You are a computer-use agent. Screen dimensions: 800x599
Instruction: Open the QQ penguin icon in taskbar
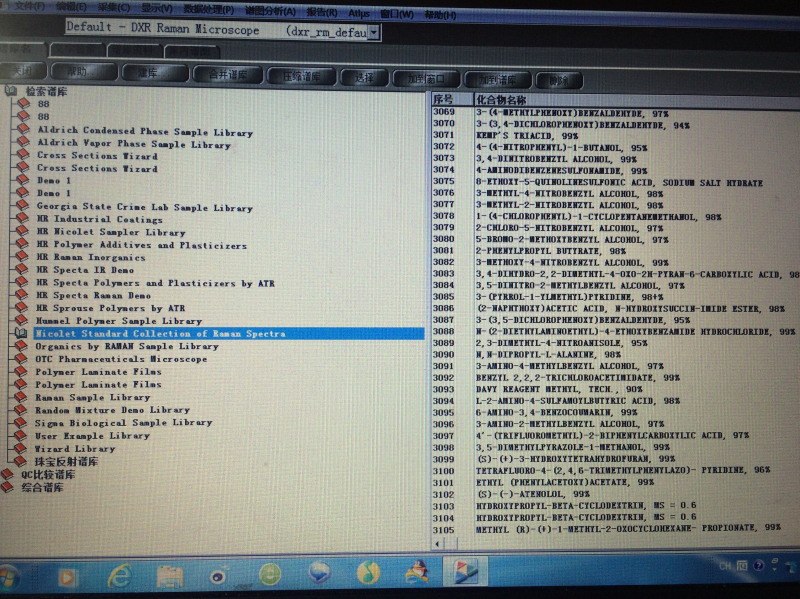[417, 571]
